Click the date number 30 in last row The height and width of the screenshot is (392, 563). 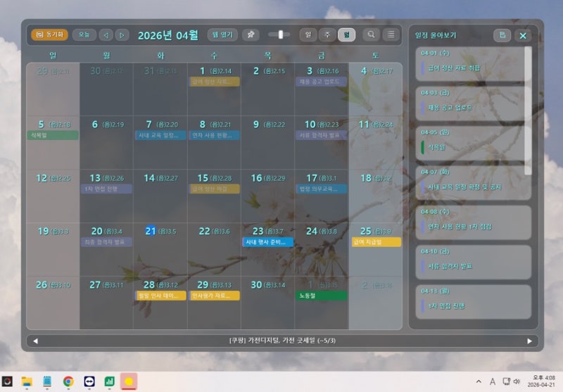(256, 284)
